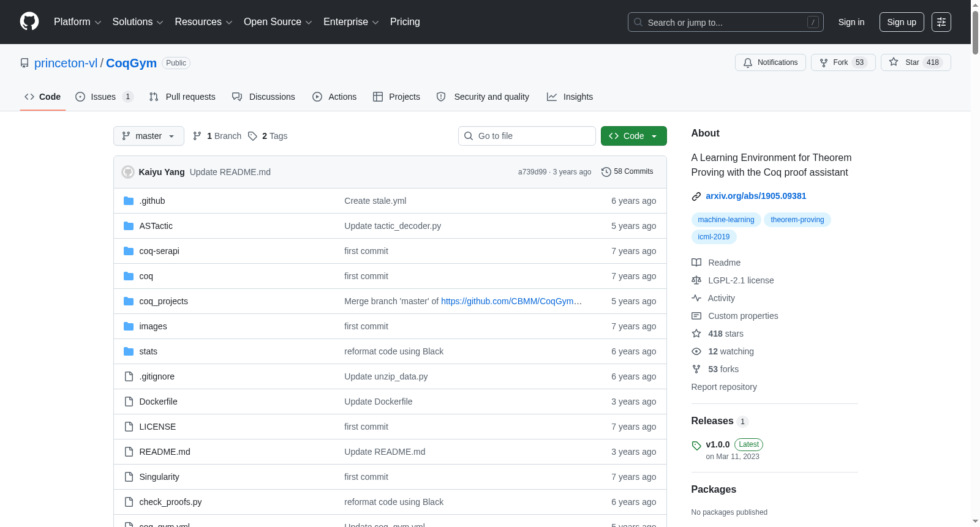Viewport: 980px width, 527px height.
Task: Expand the Enterprise menu
Action: 351,22
